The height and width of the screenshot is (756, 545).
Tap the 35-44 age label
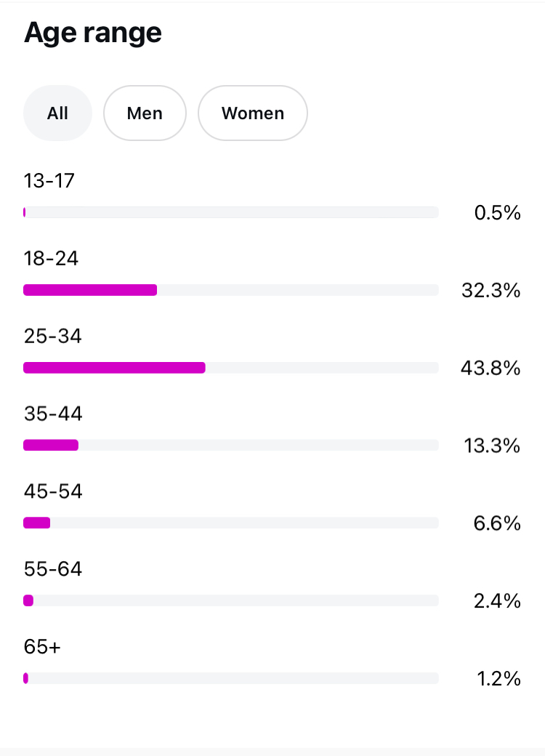pyautogui.click(x=53, y=414)
